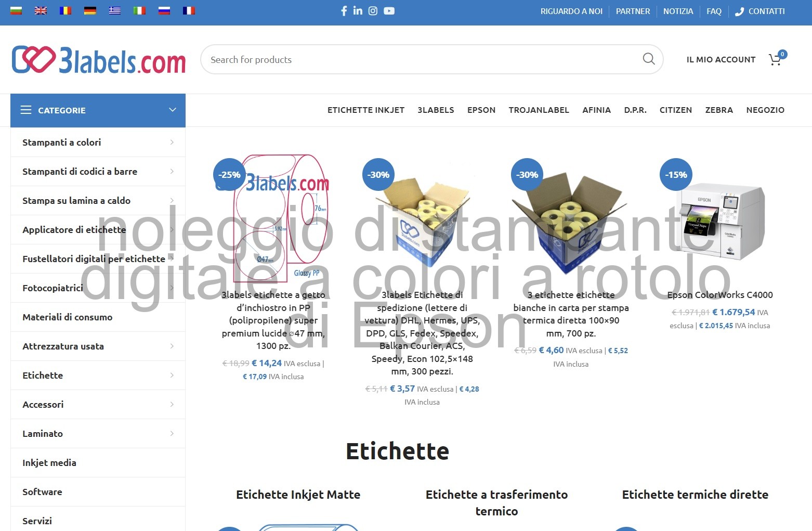Open the Instagram icon in the header
Viewport: 812px width, 531px height.
pyautogui.click(x=373, y=10)
